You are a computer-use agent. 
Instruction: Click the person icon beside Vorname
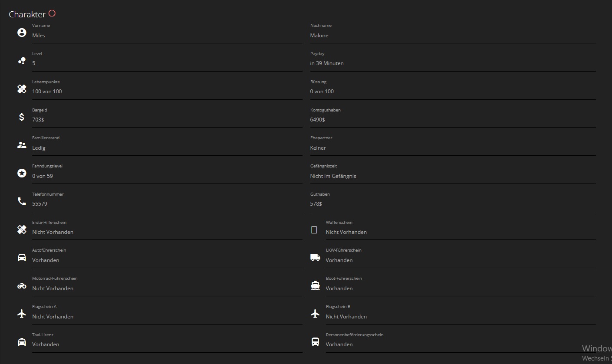pos(22,33)
